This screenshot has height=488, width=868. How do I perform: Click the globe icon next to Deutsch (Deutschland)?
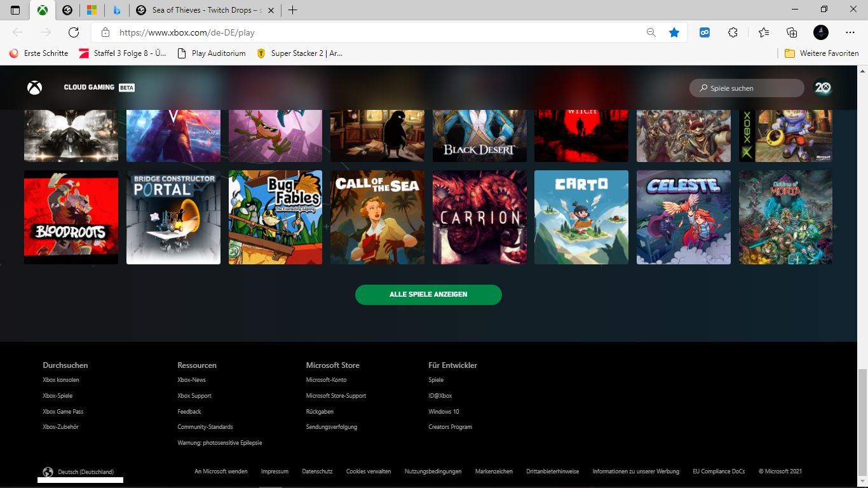point(48,471)
